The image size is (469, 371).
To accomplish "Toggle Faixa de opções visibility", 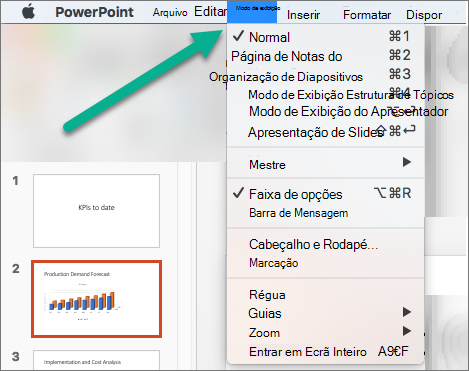I will pos(325,194).
